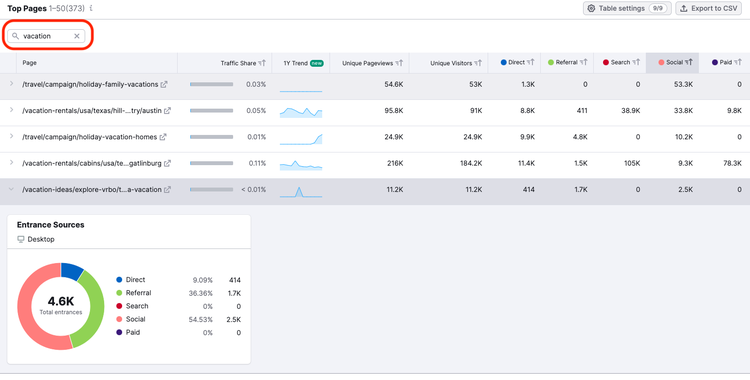Viewport: 750px width, 380px height.
Task: Click the 9/9 settings count badge
Action: tap(658, 9)
